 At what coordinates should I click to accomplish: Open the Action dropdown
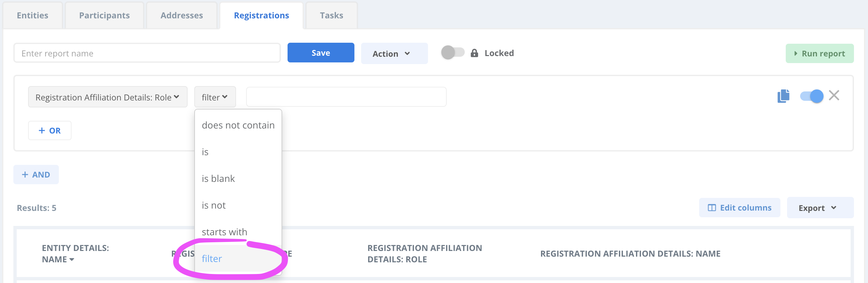pyautogui.click(x=394, y=53)
